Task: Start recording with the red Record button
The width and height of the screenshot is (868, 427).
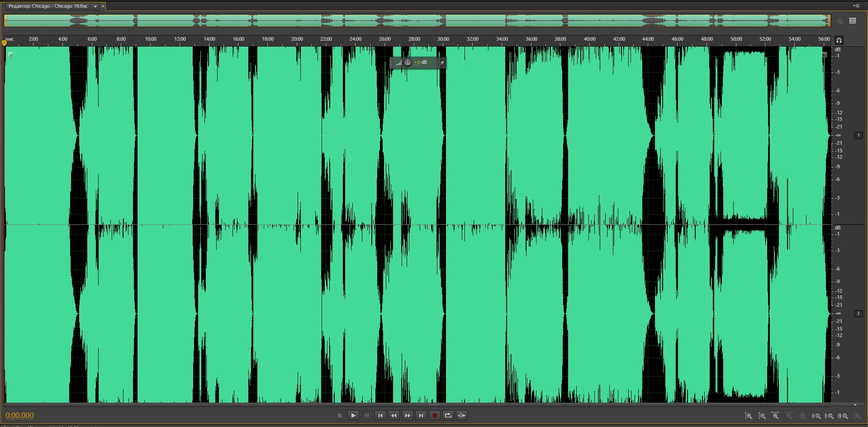Action: (x=434, y=416)
